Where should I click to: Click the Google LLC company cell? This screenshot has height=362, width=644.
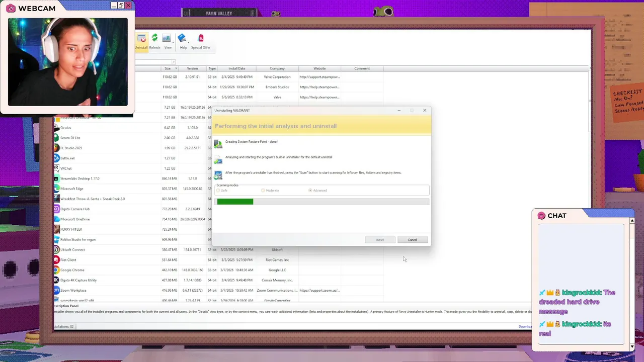(x=277, y=270)
